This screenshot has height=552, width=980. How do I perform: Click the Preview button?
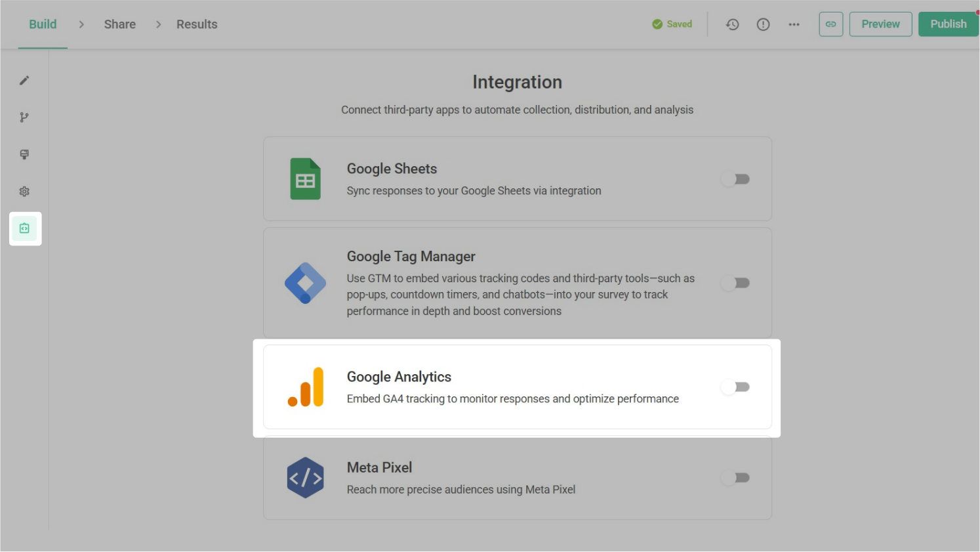point(880,24)
